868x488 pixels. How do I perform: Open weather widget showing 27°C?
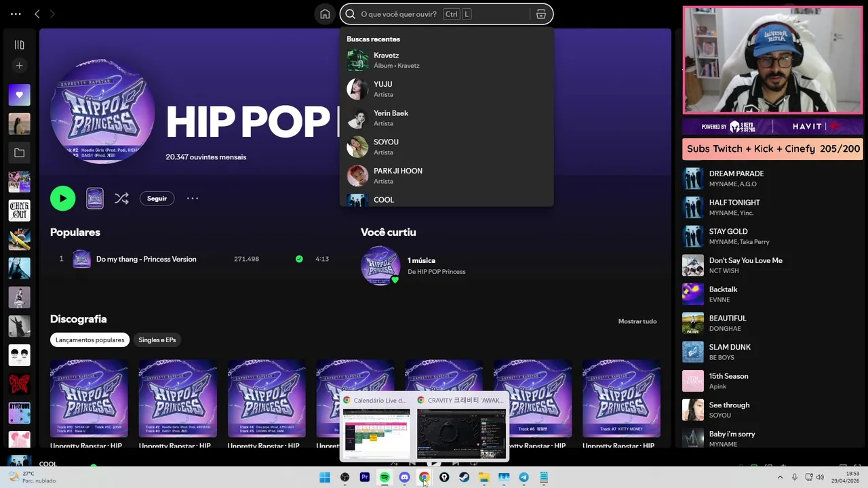click(32, 477)
